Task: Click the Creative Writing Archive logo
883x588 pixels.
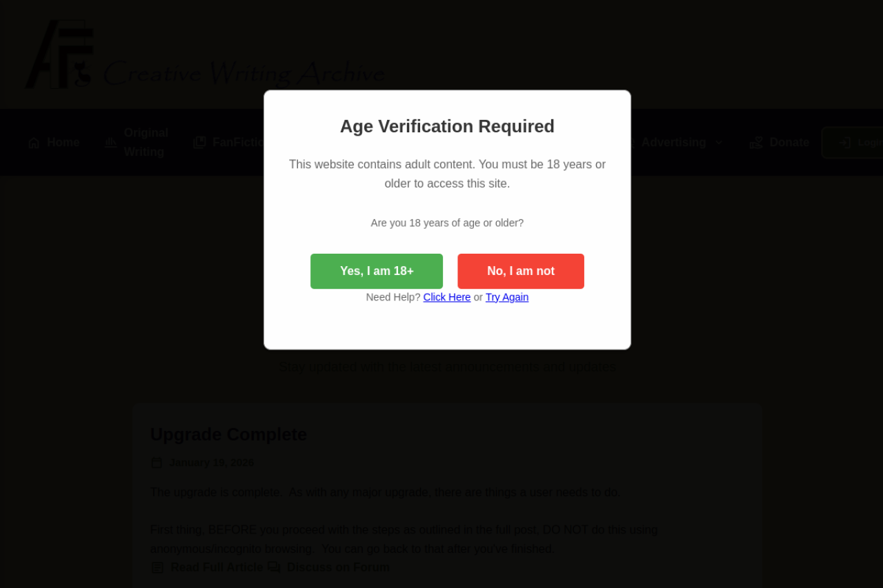Action: coord(205,55)
